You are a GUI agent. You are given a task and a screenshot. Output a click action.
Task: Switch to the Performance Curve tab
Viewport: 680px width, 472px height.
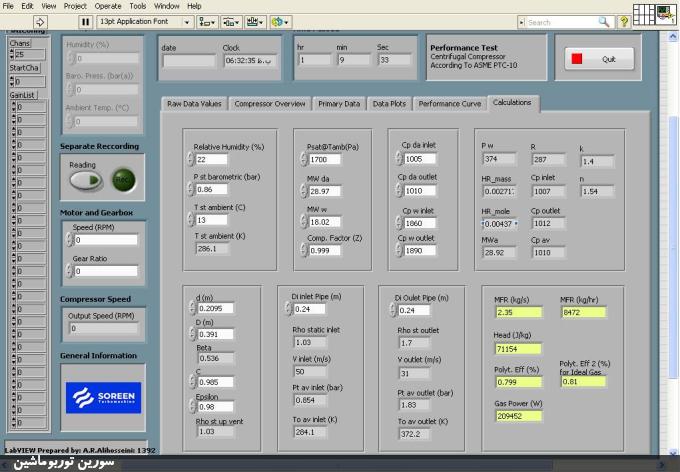click(x=449, y=103)
